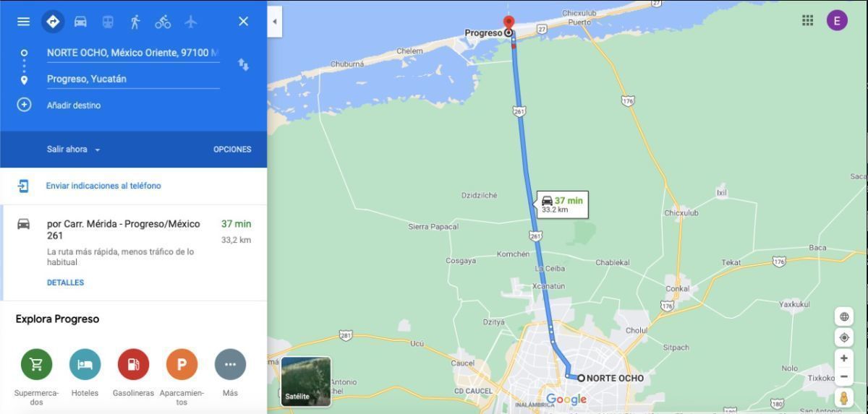Select public transit travel mode
Screen dimensions: 868x414
tap(107, 22)
